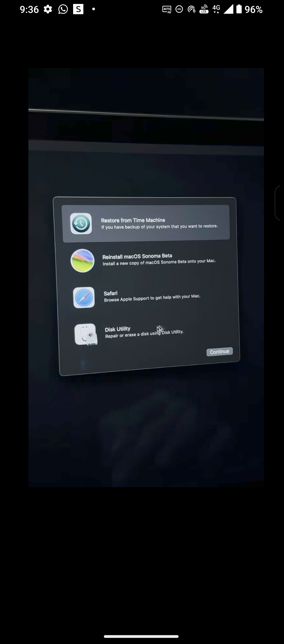The width and height of the screenshot is (284, 644).
Task: Select the 'Disk Utility' option title
Action: 118,329
